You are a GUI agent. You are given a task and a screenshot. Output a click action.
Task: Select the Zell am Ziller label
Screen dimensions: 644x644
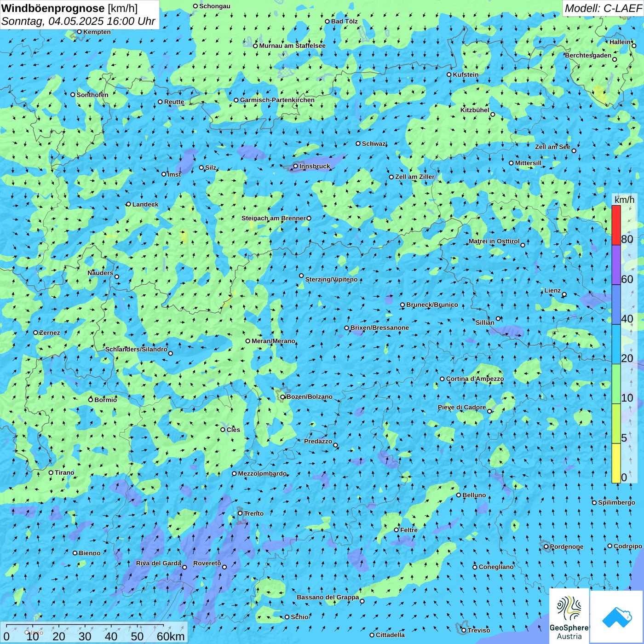coord(415,177)
